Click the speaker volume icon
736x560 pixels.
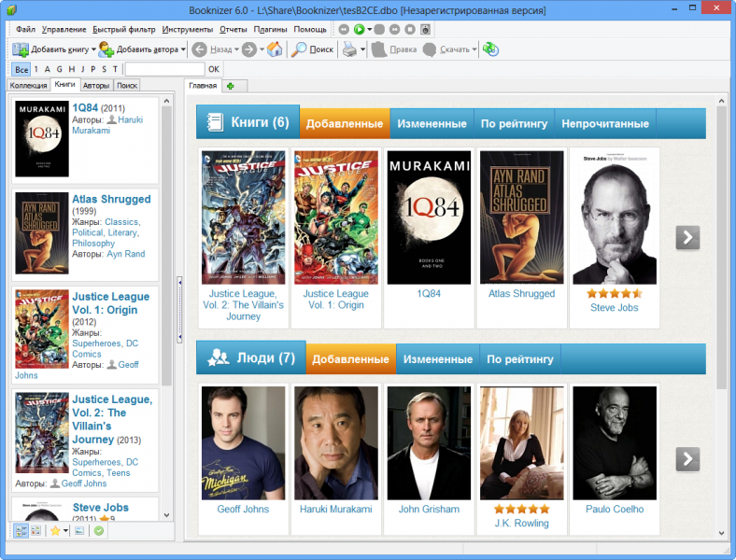click(x=425, y=30)
